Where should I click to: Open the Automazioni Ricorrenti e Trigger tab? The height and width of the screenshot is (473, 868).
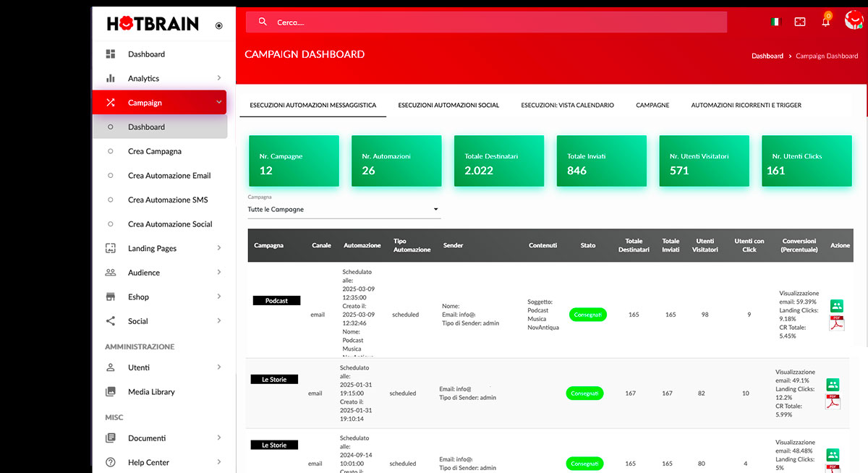tap(746, 106)
